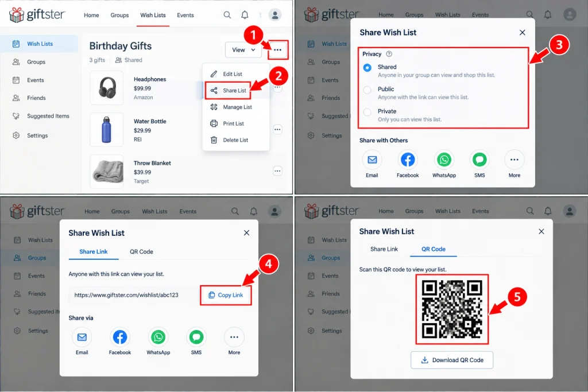This screenshot has width=588, height=392.
Task: Open three-dot menu beside the View dropdown
Action: click(x=277, y=50)
